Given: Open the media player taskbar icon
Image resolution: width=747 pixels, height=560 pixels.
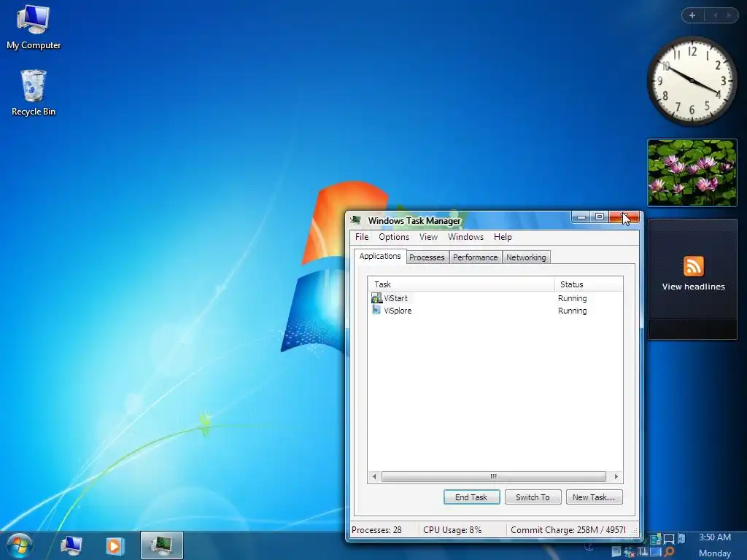Looking at the screenshot, I should [115, 545].
